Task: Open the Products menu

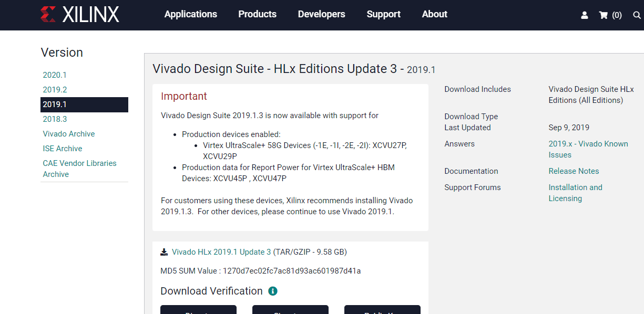Action: tap(257, 14)
